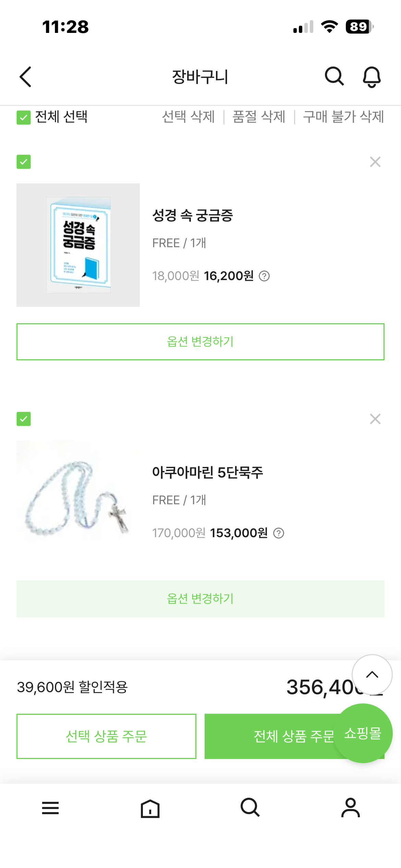This screenshot has width=401, height=868.
Task: Open search from the header magnifier icon
Action: click(334, 76)
